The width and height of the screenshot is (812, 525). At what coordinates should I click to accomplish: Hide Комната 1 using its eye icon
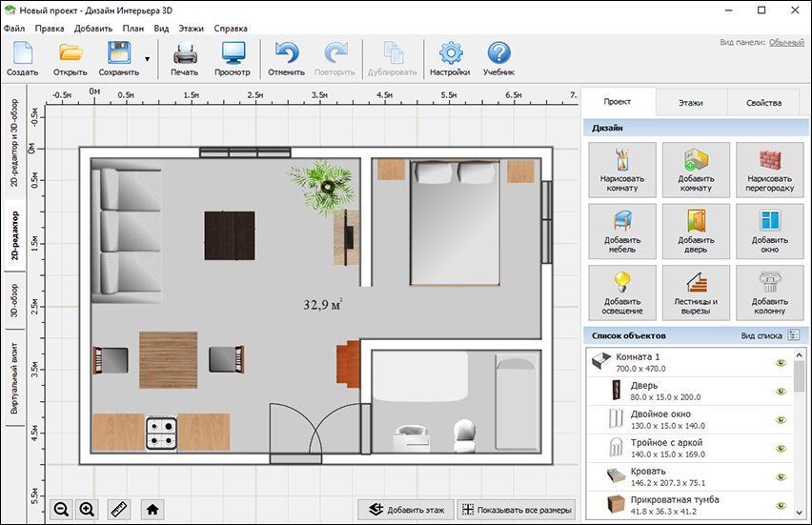tap(781, 362)
